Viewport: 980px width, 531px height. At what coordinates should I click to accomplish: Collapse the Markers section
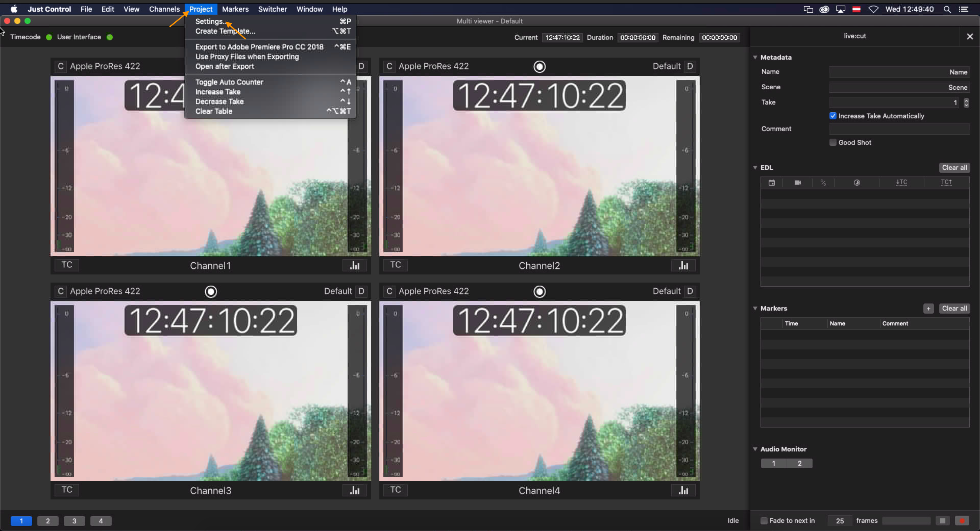click(x=755, y=308)
